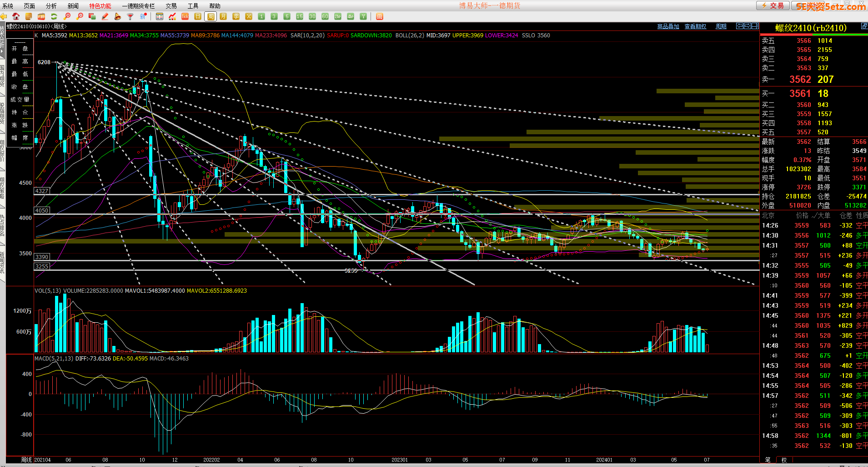This screenshot has height=467, width=868.
Task: Select the 笔 tab at the bottom
Action: pos(768,460)
